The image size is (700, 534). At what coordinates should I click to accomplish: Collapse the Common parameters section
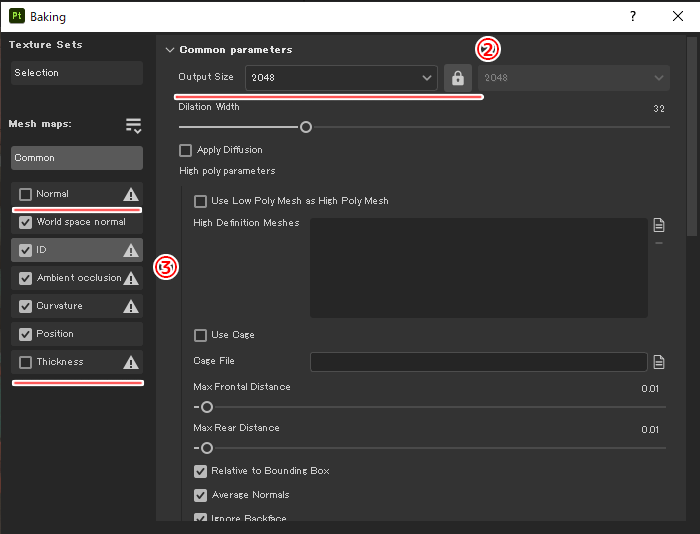(x=170, y=50)
